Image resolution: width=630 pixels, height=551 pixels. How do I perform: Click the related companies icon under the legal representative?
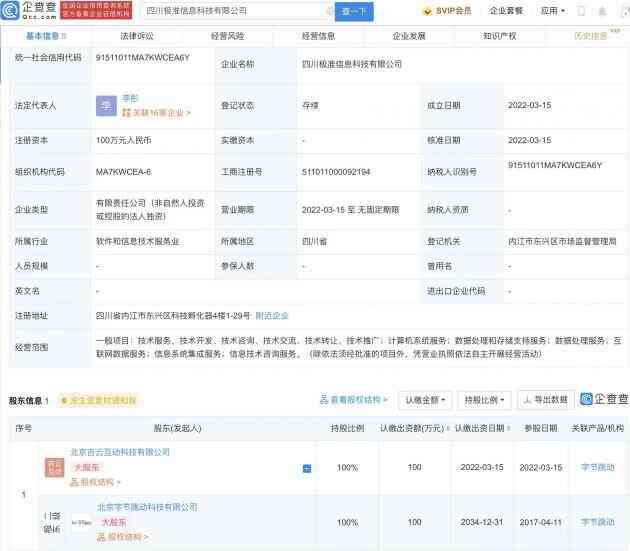pyautogui.click(x=126, y=113)
